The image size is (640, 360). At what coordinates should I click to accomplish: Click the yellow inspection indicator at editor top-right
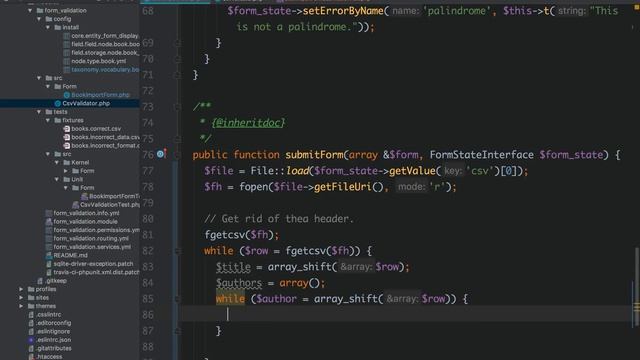[x=636, y=7]
